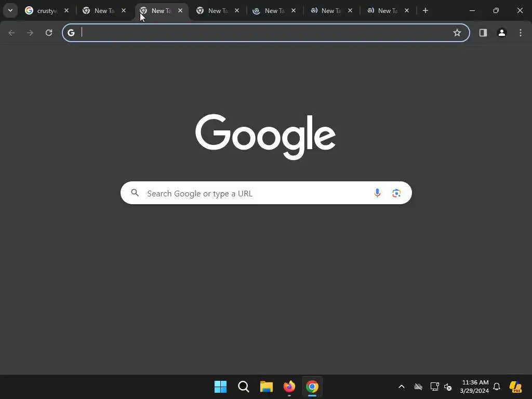The image size is (532, 399).
Task: Open the network status tray icon
Action: click(435, 387)
